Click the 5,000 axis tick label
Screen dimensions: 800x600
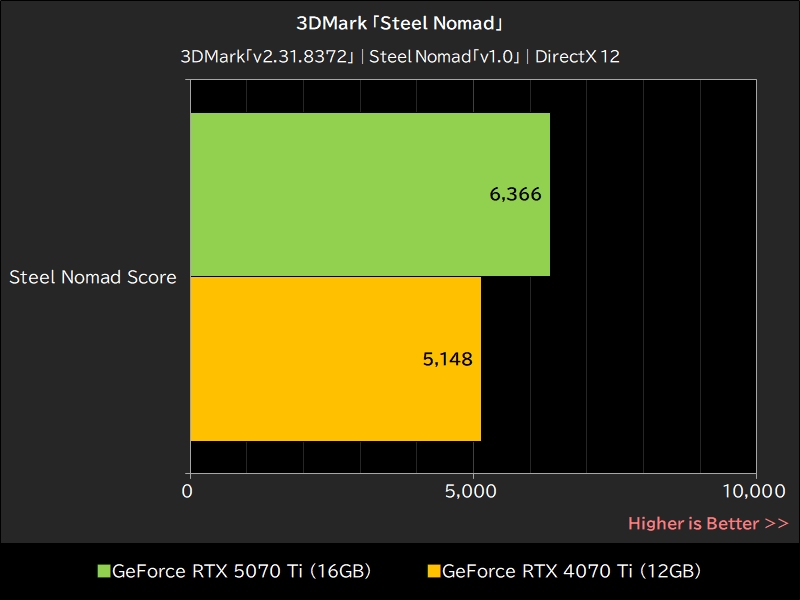(x=472, y=492)
